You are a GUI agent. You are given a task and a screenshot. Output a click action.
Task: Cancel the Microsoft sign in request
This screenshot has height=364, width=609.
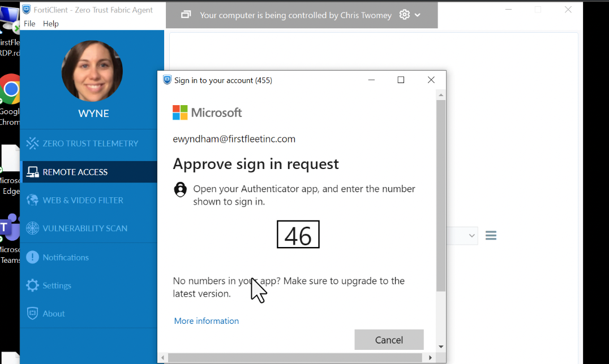tap(389, 340)
